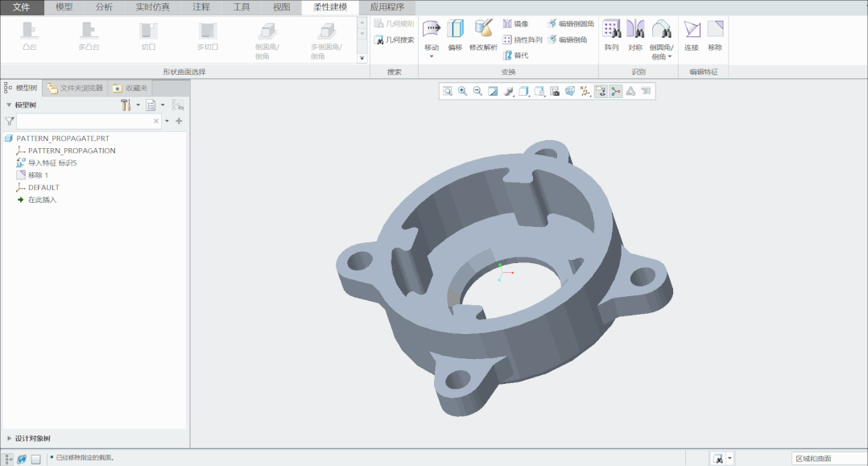Open tree columns dropdown arrow
This screenshot has width=868, height=466.
(x=162, y=105)
